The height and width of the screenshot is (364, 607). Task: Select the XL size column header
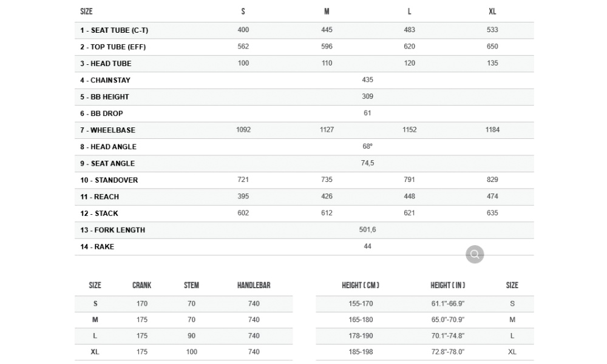pyautogui.click(x=492, y=12)
